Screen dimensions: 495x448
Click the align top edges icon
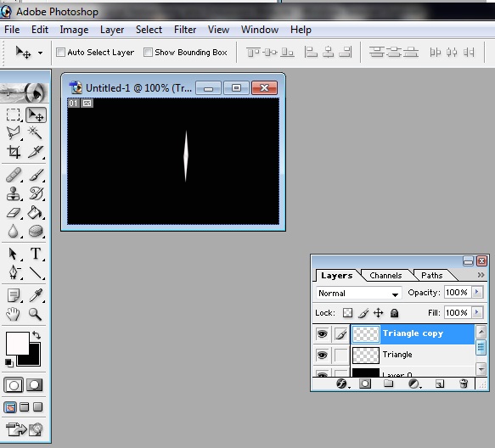tap(253, 53)
